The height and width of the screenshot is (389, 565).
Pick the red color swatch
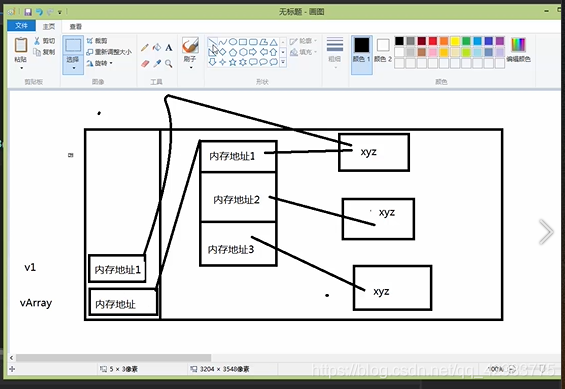pos(433,41)
